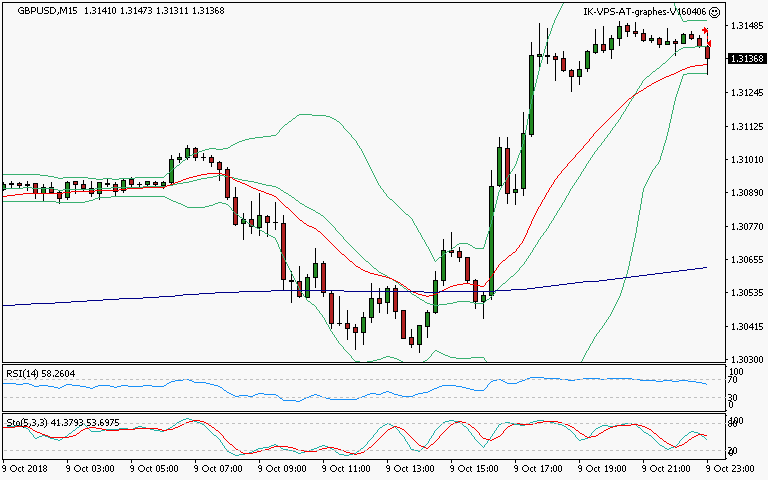This screenshot has height=480, width=768.
Task: Click the RSI(14) indicator label
Action: pos(20,373)
